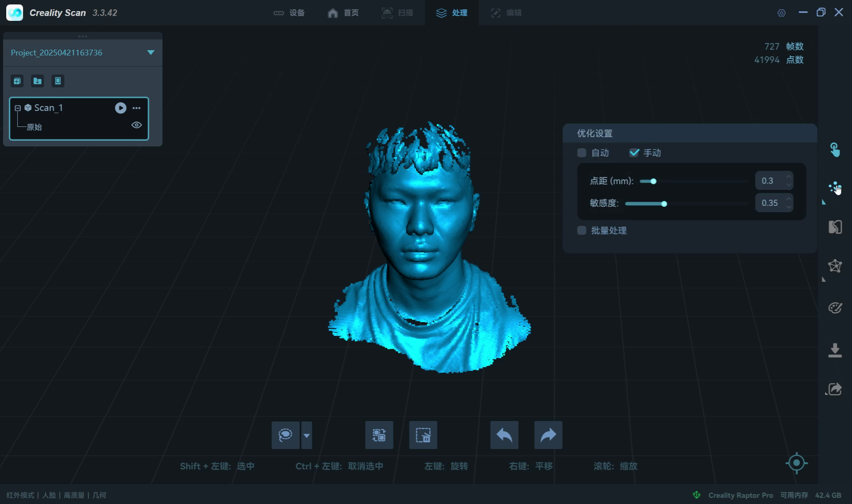Uncheck the 手动 checkbox

pyautogui.click(x=634, y=153)
